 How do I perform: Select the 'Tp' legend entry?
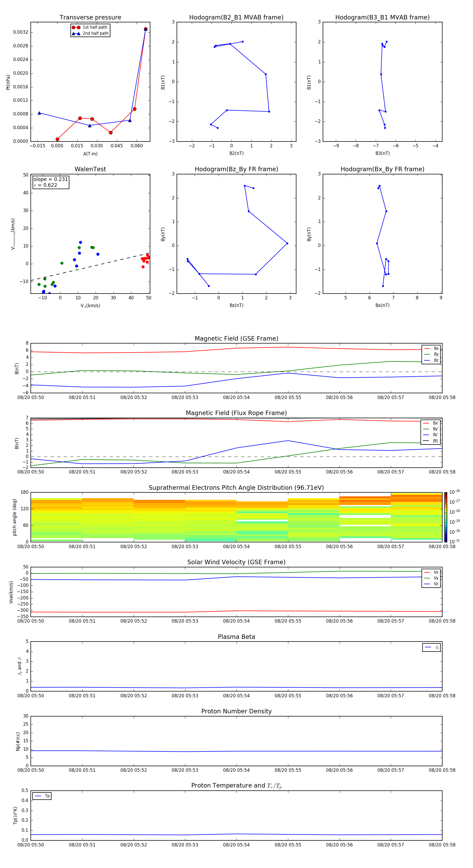click(42, 796)
